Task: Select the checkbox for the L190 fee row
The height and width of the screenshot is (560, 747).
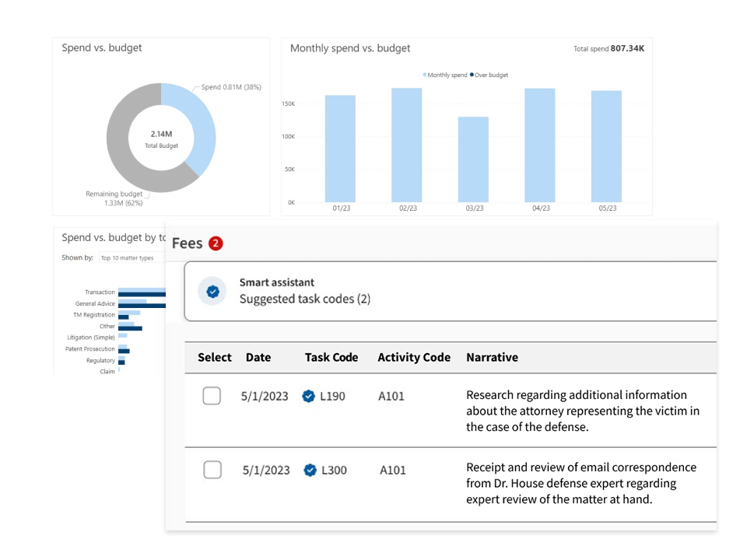Action: pos(212,396)
